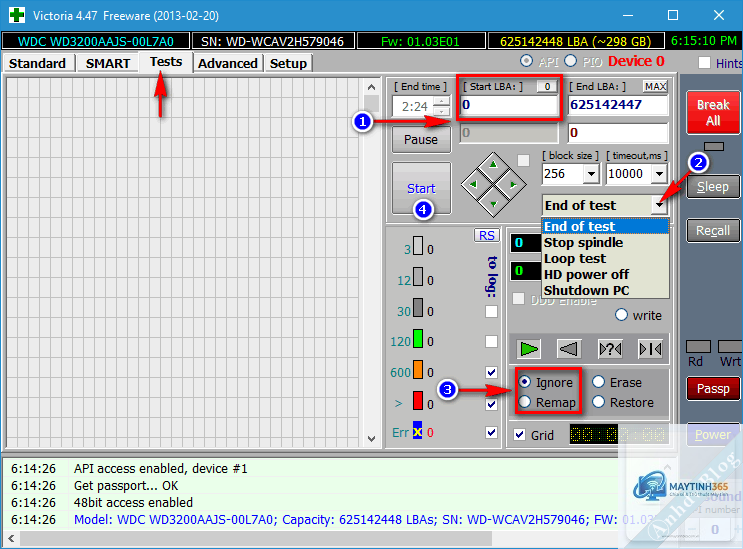Click the 3 ms block indicator
Image resolution: width=743 pixels, height=549 pixels.
tap(418, 246)
